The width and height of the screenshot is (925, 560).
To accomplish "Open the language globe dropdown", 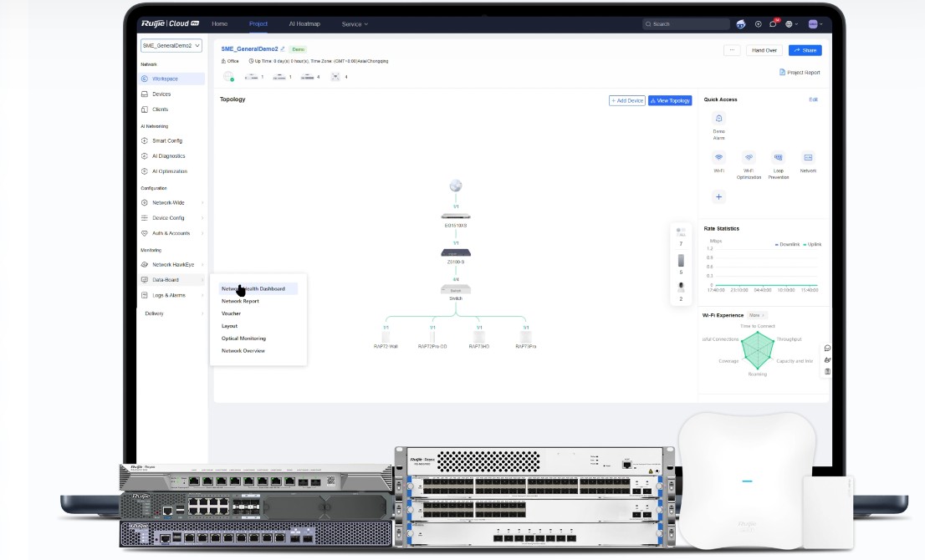I will (x=791, y=24).
